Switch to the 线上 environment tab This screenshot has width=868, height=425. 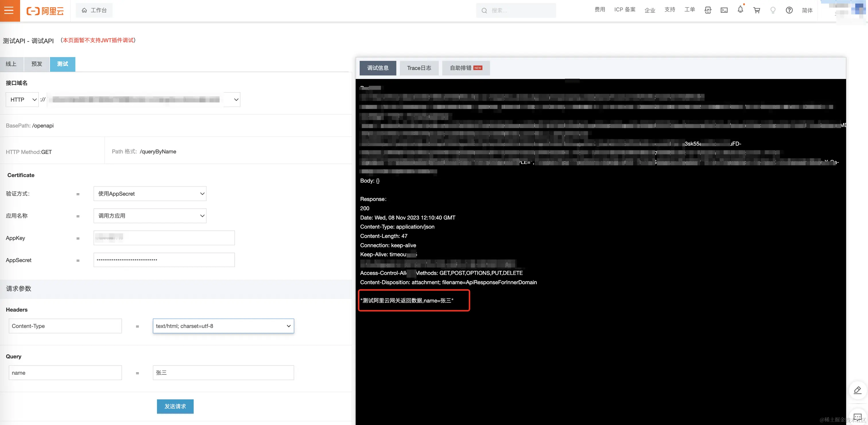tap(11, 64)
